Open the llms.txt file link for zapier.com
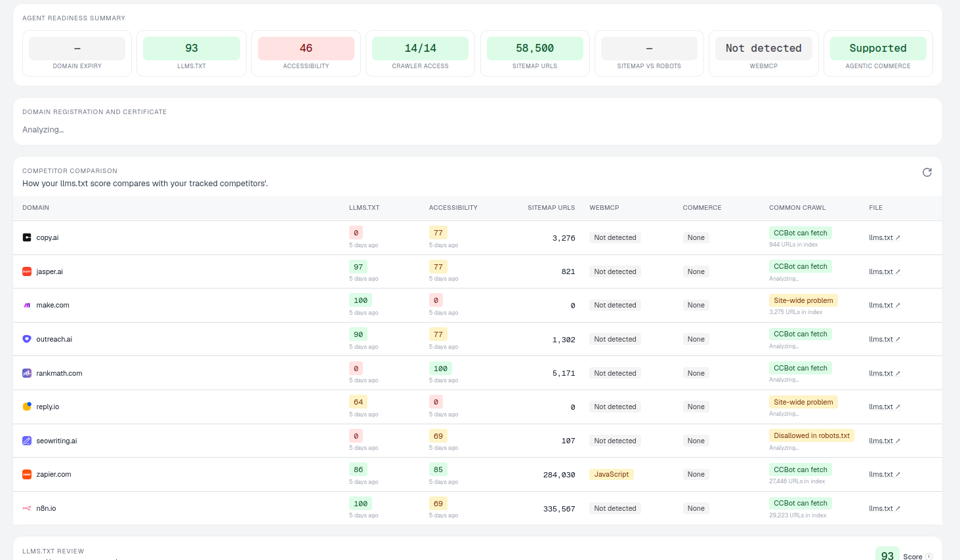 pyautogui.click(x=885, y=474)
